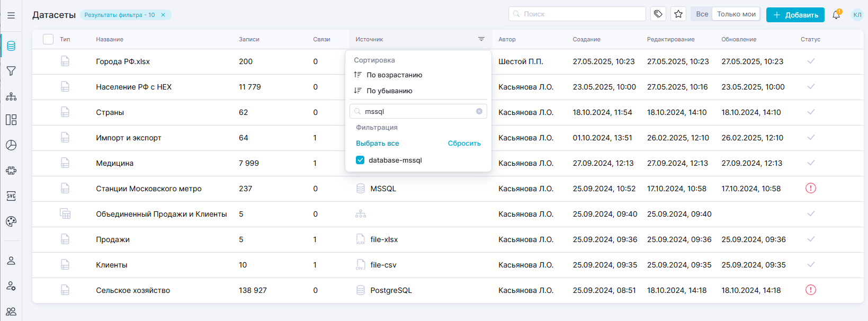Viewport: 868px width, 321px height.
Task: Toggle the select-all checkbox in table header
Action: pyautogui.click(x=48, y=39)
